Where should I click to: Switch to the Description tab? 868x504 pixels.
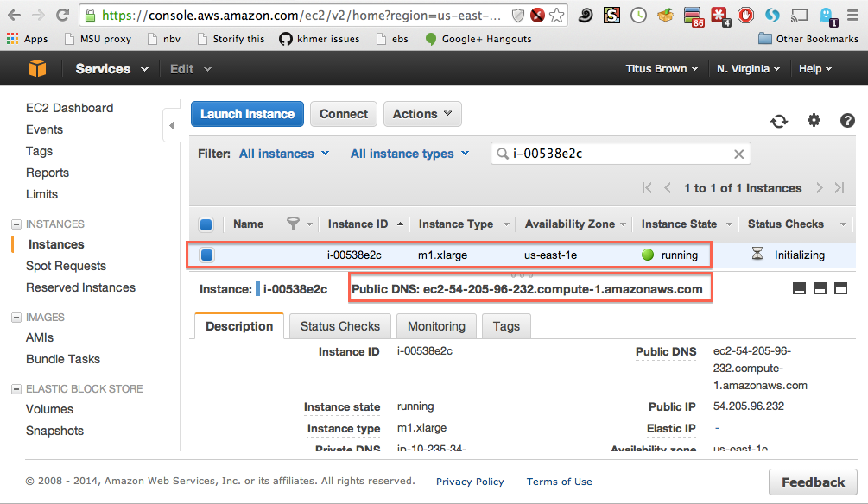[239, 326]
